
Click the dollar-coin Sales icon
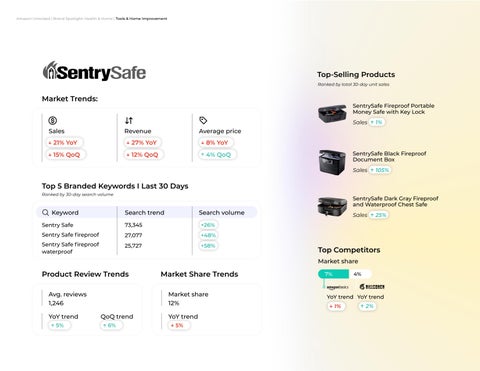click(x=53, y=120)
